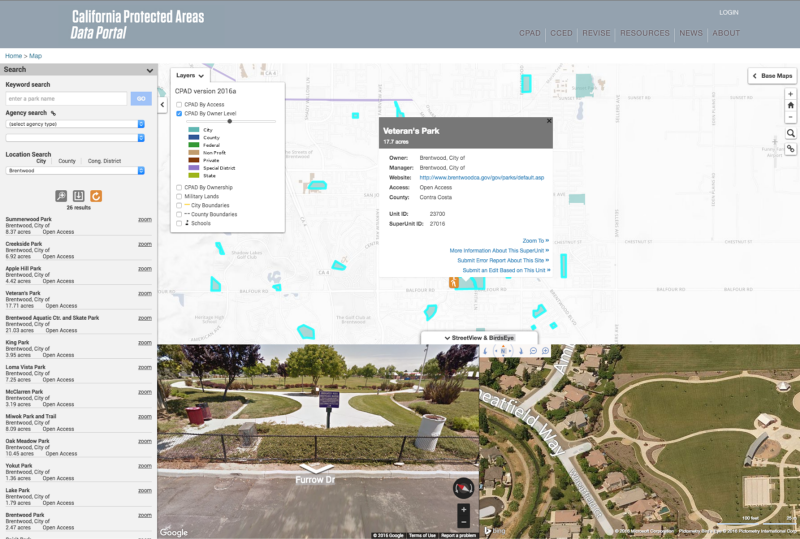800x539 pixels.
Task: Click the orange pegman street view marker
Action: (453, 282)
